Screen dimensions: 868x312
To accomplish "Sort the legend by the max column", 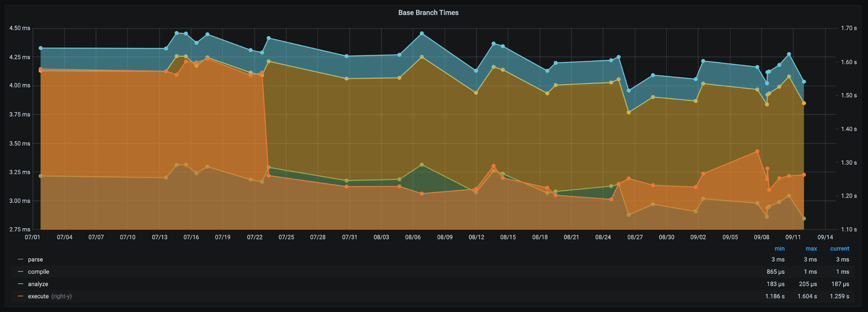I will pyautogui.click(x=811, y=249).
